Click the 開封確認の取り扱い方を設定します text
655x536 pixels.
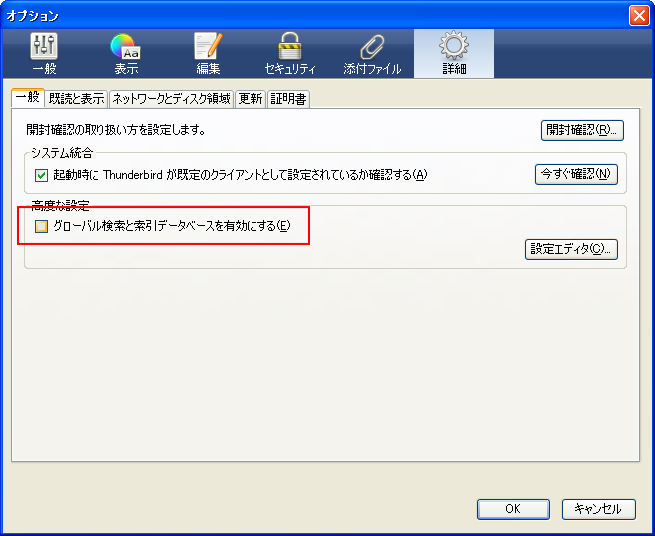click(116, 130)
